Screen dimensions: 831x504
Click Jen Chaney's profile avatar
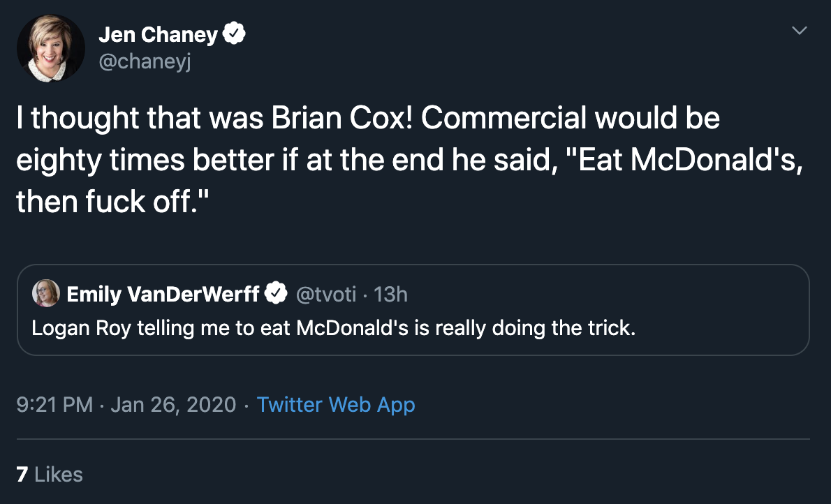coord(51,48)
